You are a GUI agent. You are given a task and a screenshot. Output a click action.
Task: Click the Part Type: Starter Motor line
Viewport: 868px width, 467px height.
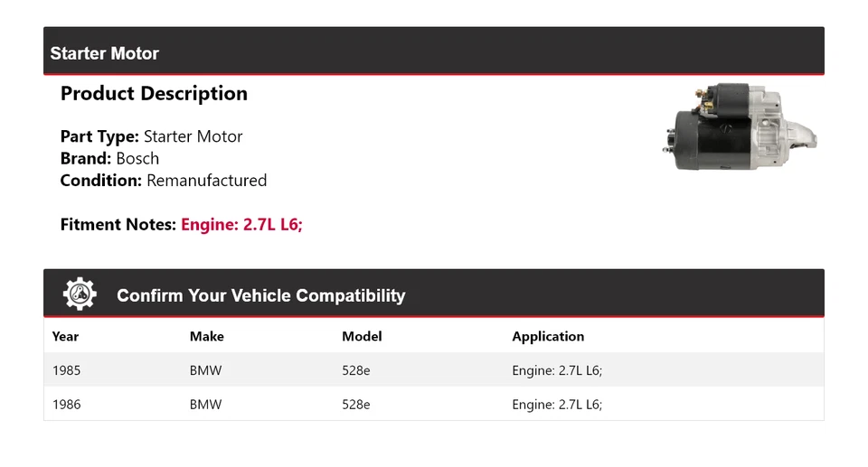151,137
